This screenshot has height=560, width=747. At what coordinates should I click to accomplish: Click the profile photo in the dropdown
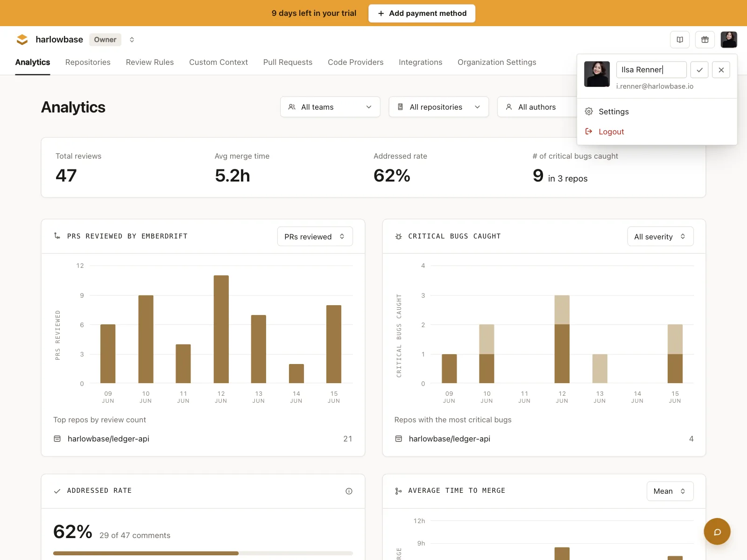597,74
